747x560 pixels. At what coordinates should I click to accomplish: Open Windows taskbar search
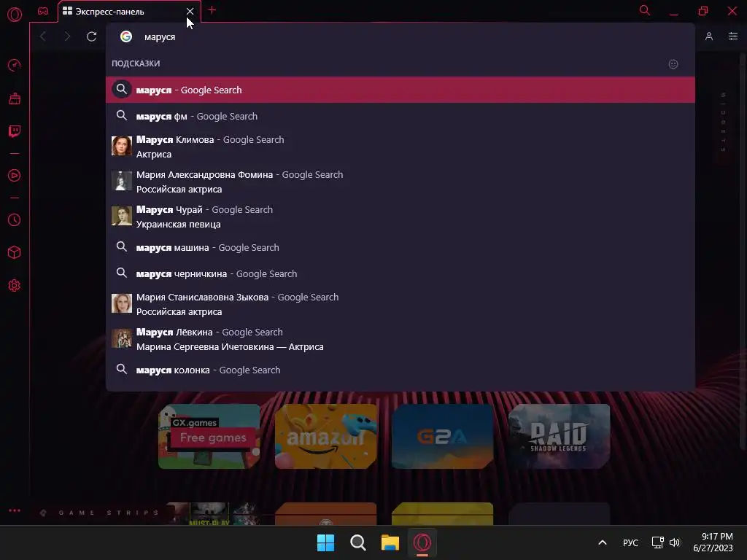coord(357,542)
